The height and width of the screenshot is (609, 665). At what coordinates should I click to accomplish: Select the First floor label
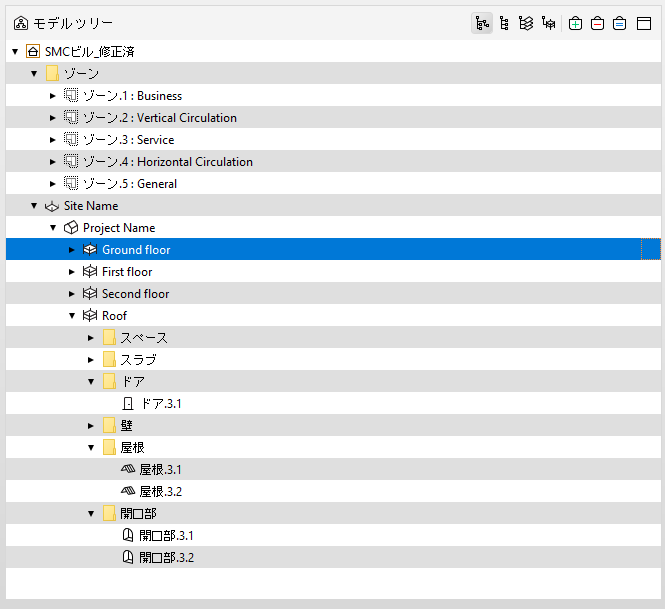127,272
